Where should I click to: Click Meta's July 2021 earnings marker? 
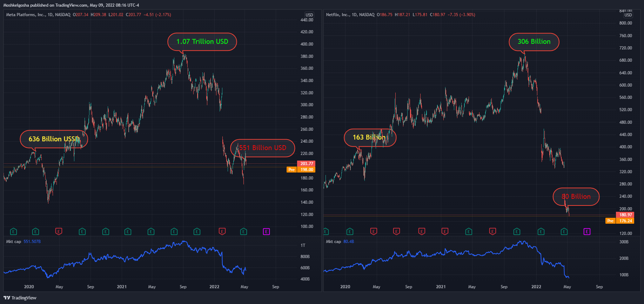(x=174, y=231)
